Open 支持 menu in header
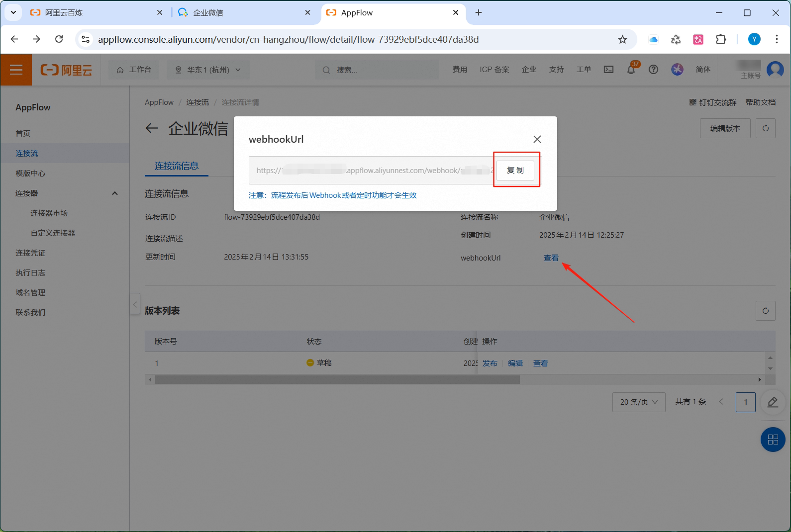This screenshot has height=532, width=791. pos(556,70)
